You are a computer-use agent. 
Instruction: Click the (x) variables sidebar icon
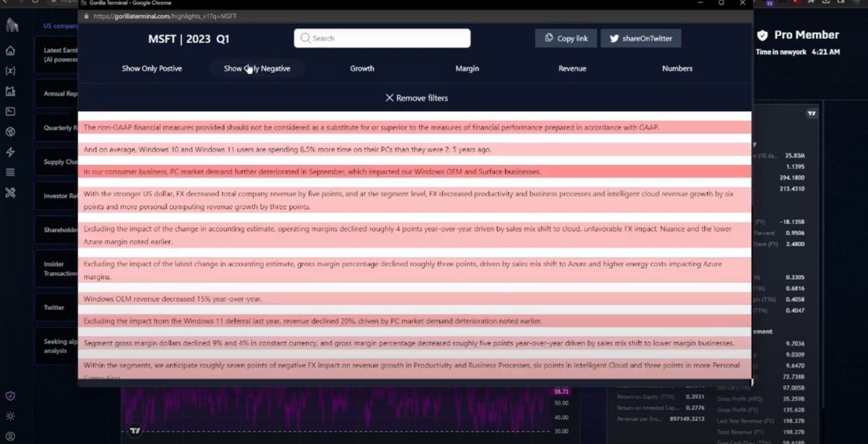(10, 71)
